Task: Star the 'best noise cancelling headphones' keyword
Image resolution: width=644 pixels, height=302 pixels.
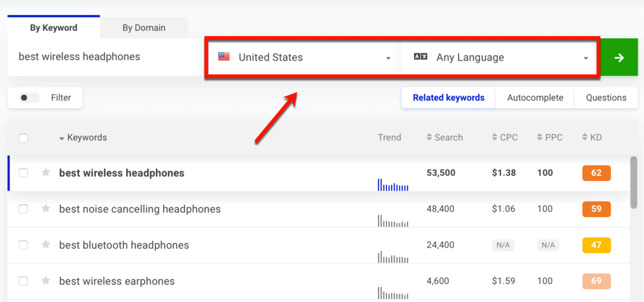Action: (46, 209)
